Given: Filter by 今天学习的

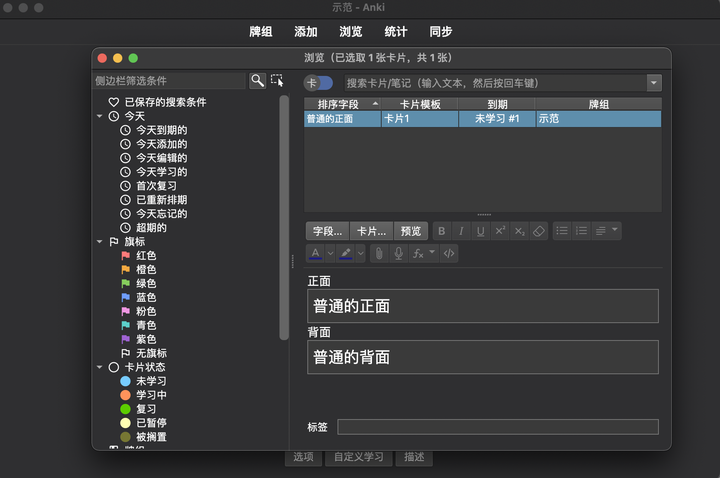Looking at the screenshot, I should point(153,172).
